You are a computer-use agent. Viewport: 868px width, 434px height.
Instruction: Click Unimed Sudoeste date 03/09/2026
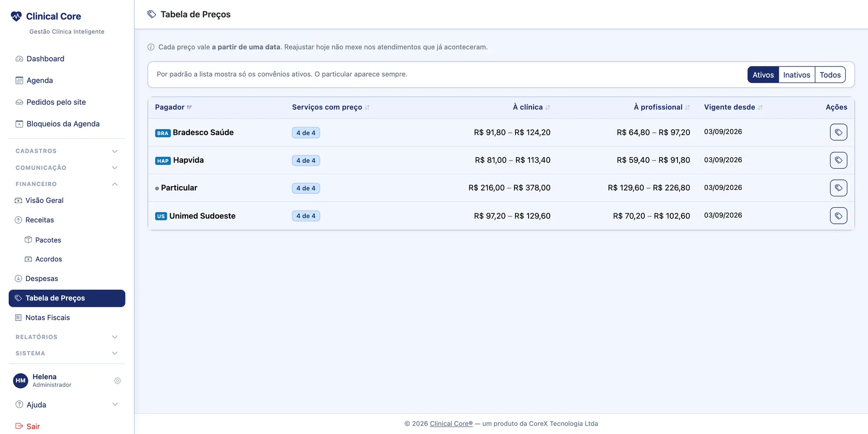pos(723,216)
